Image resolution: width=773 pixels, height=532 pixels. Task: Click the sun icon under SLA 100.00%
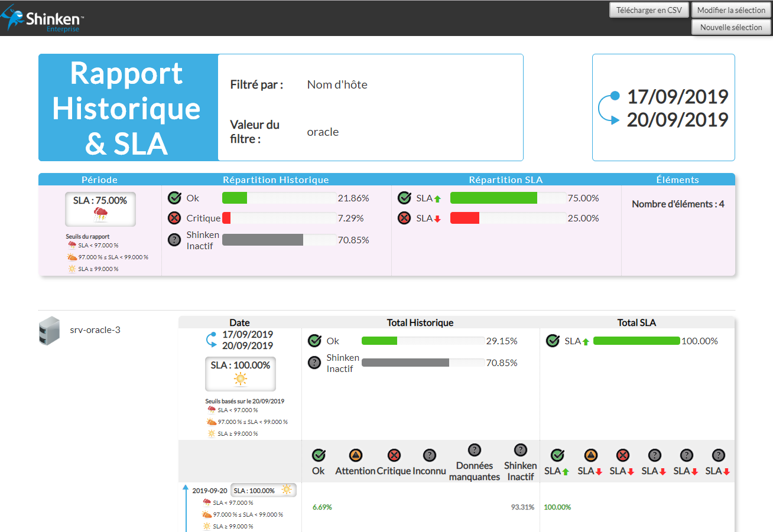240,379
